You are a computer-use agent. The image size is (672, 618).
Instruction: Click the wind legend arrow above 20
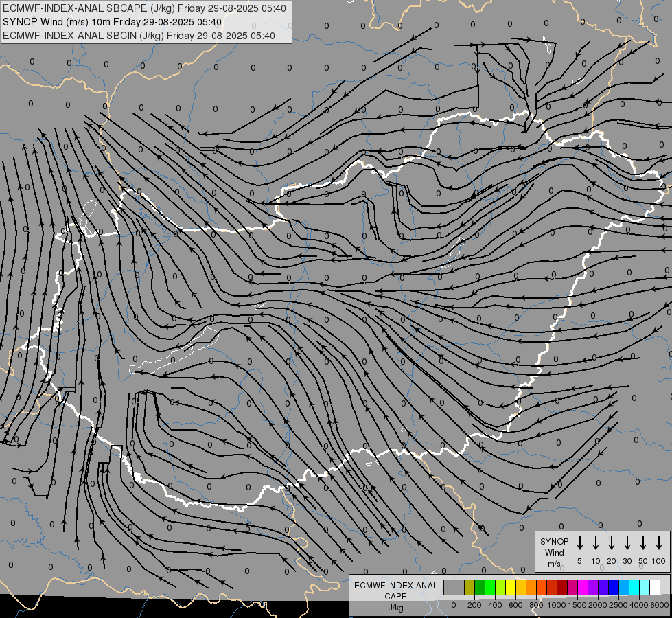click(x=612, y=543)
